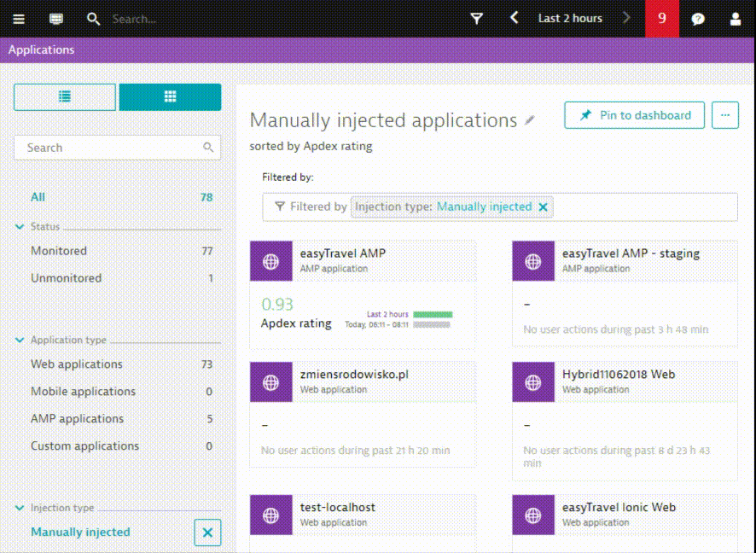The image size is (756, 553).
Task: Edit the title with pencil icon
Action: [529, 120]
